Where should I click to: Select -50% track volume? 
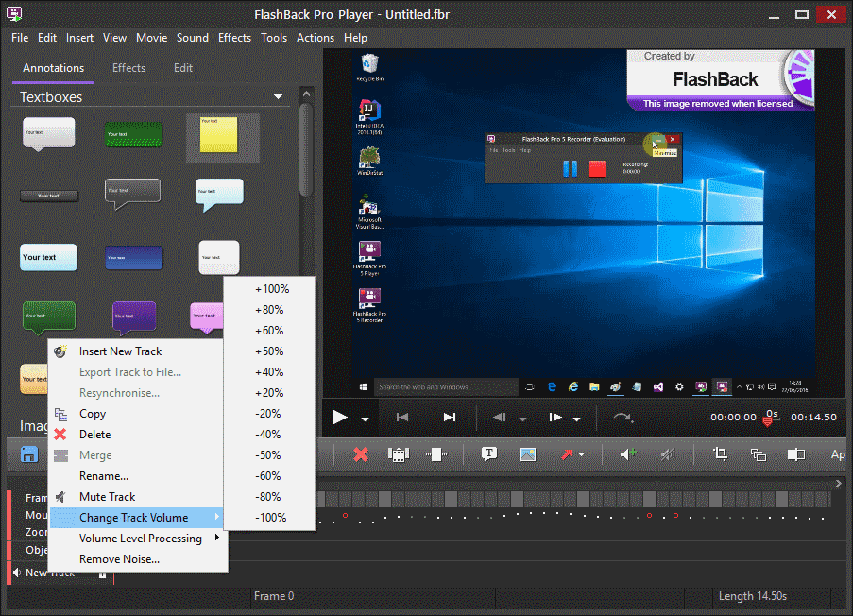(x=268, y=455)
